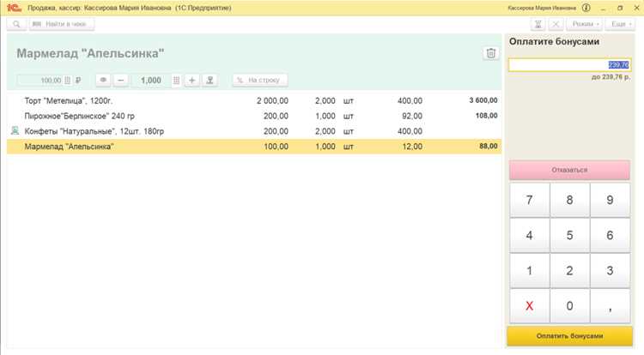The height and width of the screenshot is (355, 644).
Task: Click the trash icon to delete Мармелад
Action: click(491, 53)
